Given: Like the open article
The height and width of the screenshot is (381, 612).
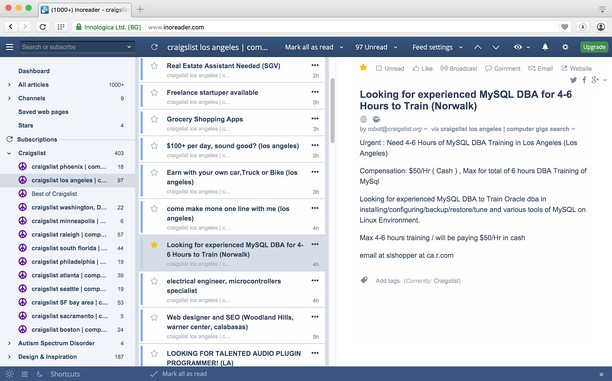Looking at the screenshot, I should [423, 68].
